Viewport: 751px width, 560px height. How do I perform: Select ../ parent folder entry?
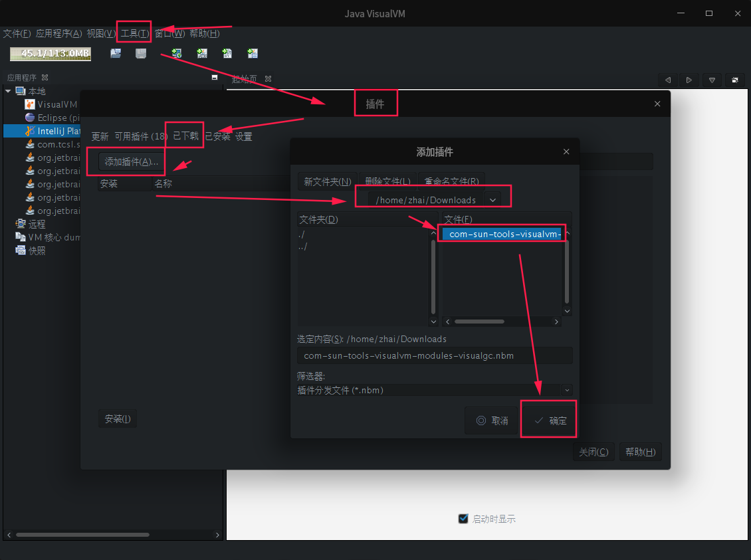302,246
